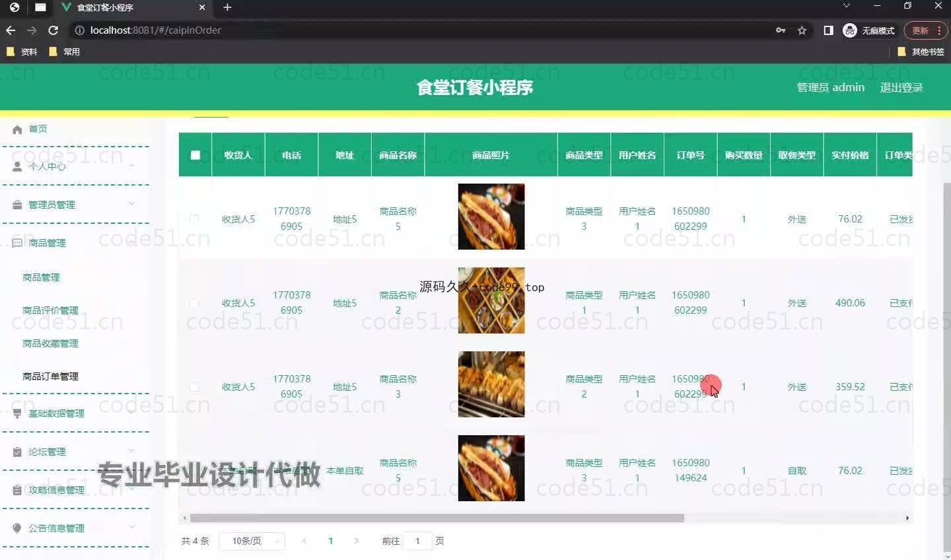Click the person icon for 个人中心
The width and height of the screenshot is (951, 560).
[17, 167]
